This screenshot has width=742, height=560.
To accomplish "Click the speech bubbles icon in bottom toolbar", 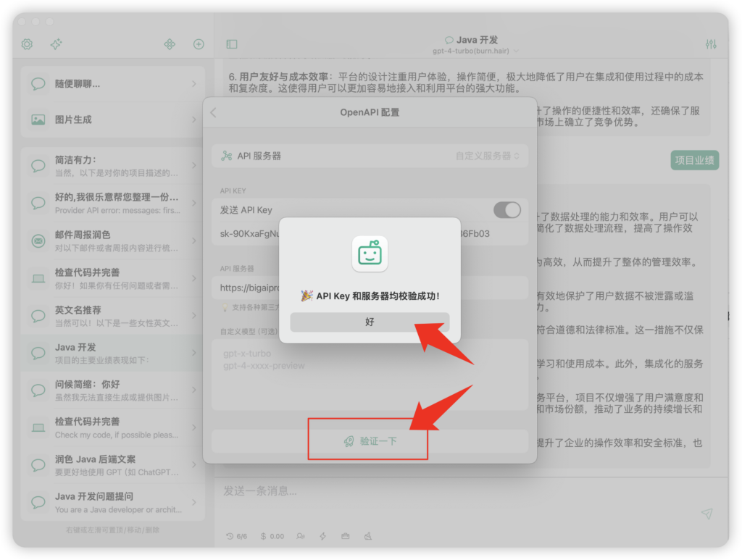I will pyautogui.click(x=301, y=536).
